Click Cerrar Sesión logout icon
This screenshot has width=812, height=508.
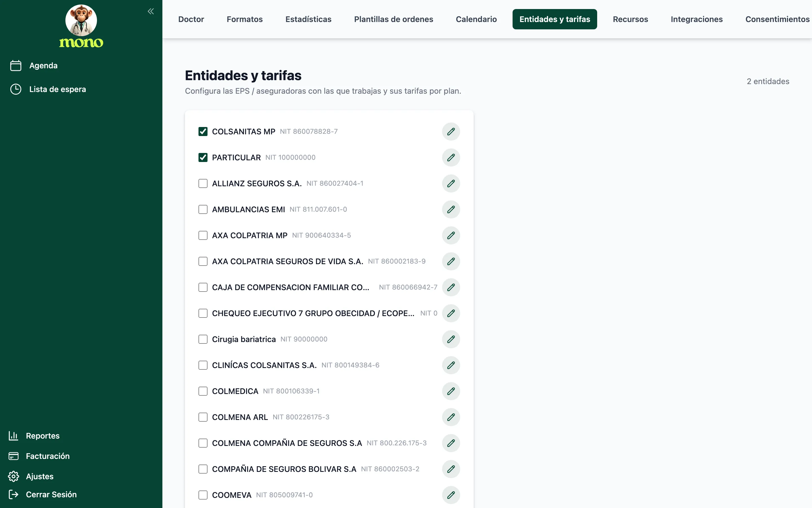14,494
